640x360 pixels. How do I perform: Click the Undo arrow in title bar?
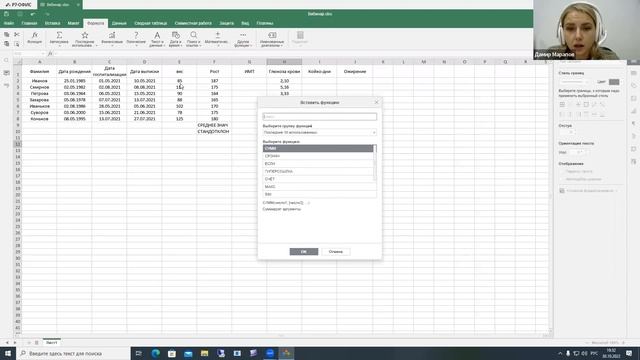(33, 14)
